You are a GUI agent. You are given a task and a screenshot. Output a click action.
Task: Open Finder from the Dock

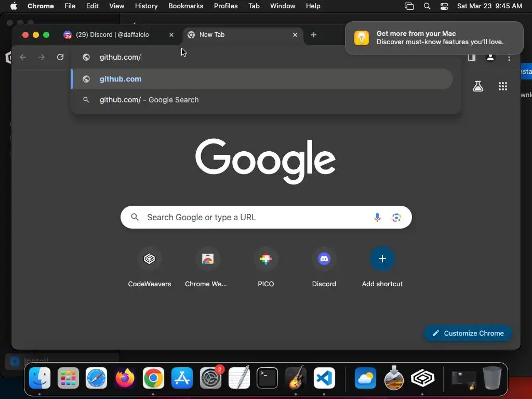[x=39, y=378]
